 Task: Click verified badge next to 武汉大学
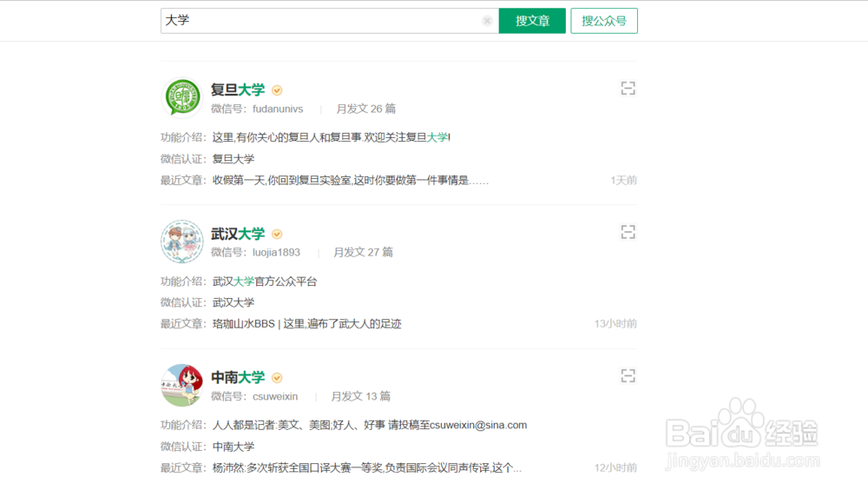(x=278, y=234)
